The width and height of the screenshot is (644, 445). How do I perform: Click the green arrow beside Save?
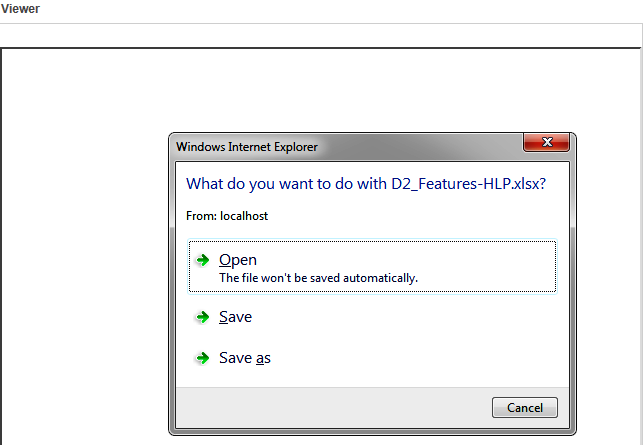(203, 317)
